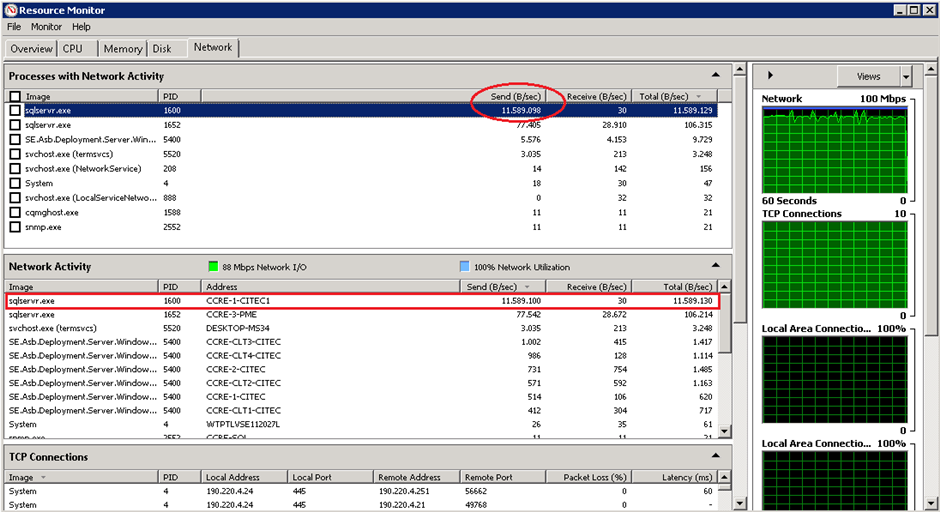This screenshot has height=512, width=940.
Task: Tick the System process checkbox
Action: (x=15, y=183)
